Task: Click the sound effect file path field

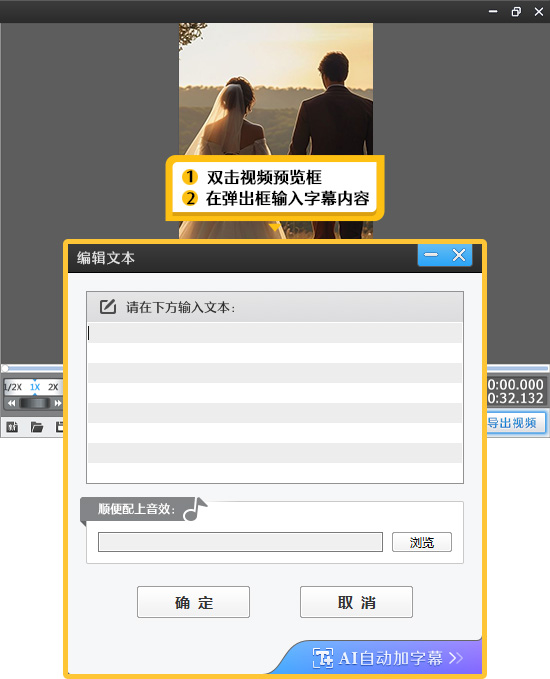Action: [240, 542]
